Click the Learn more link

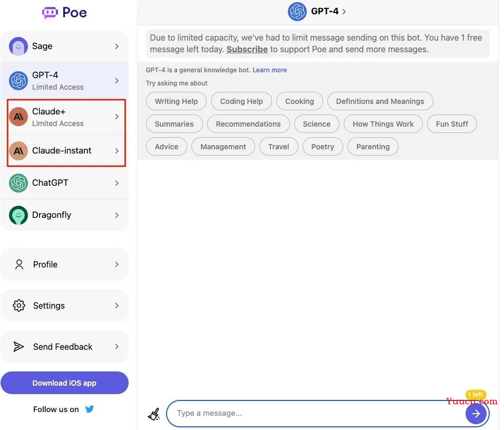click(x=270, y=70)
